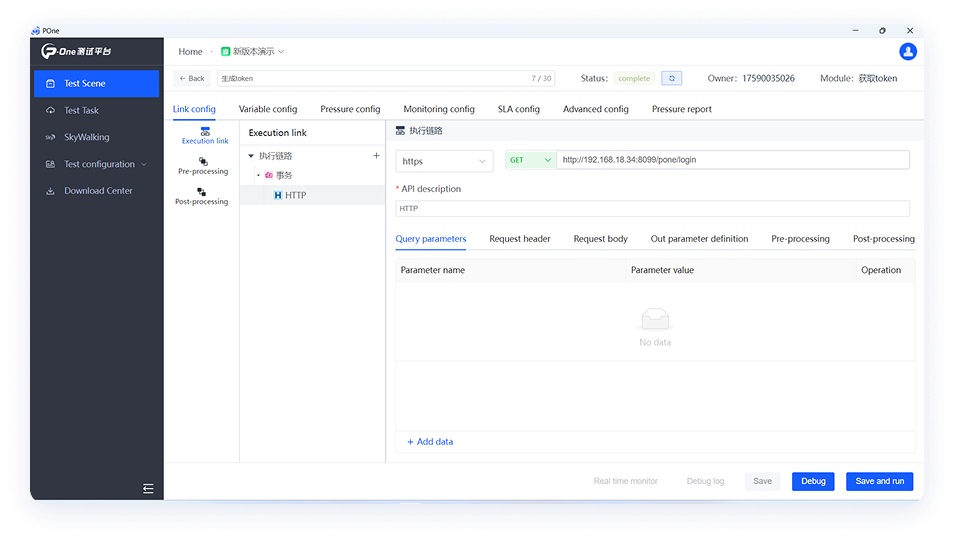
Task: Click the request URL input field
Action: (x=732, y=160)
